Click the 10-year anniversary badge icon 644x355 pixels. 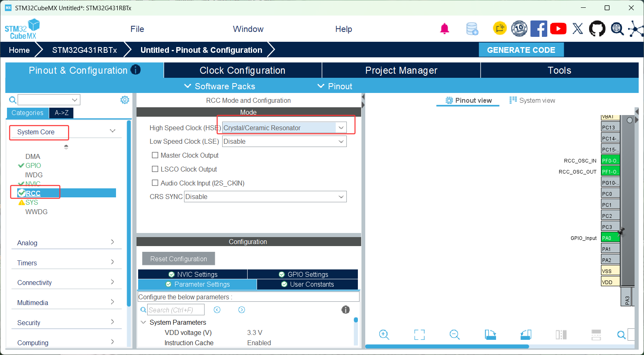[519, 28]
